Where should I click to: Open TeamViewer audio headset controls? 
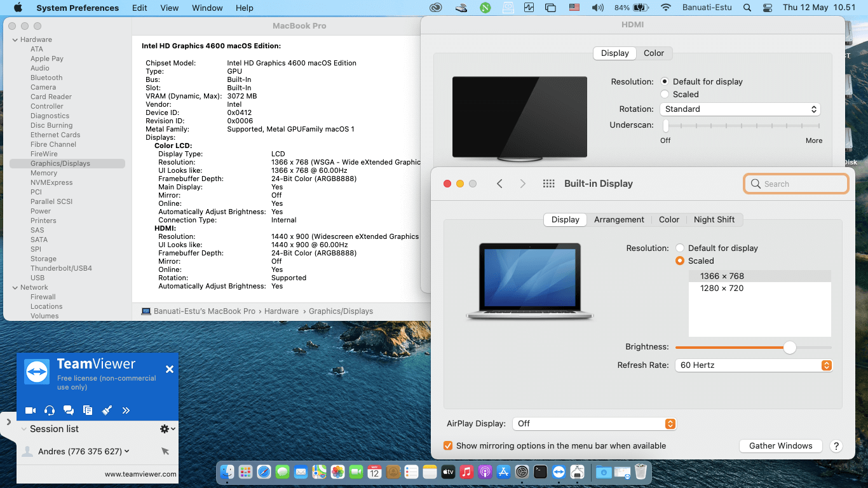[49, 410]
